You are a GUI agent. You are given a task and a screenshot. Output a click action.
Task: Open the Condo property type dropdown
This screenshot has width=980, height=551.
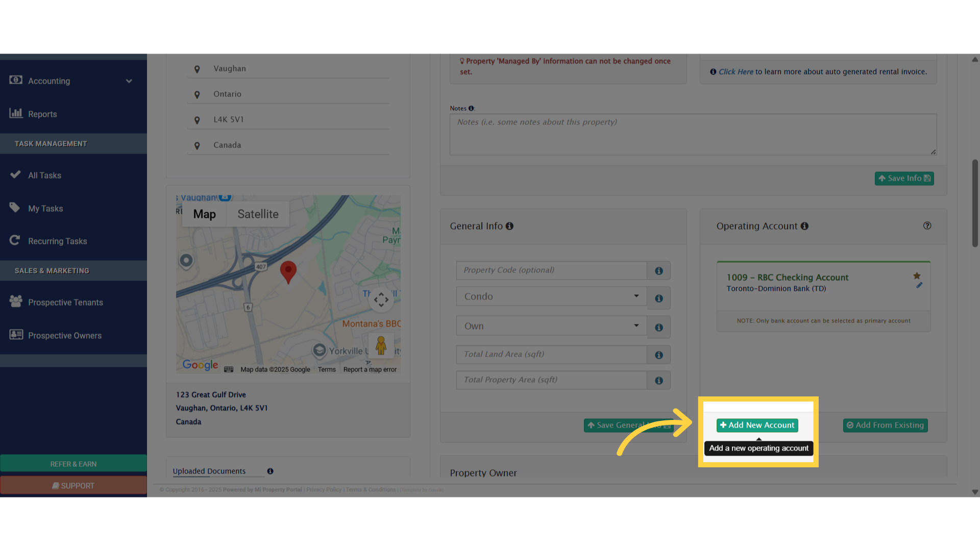pos(551,296)
